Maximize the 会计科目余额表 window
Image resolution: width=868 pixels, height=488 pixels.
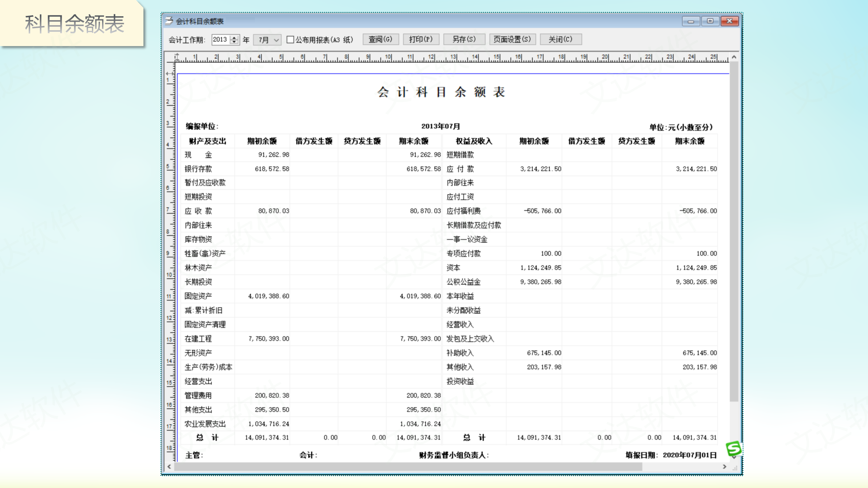point(710,21)
